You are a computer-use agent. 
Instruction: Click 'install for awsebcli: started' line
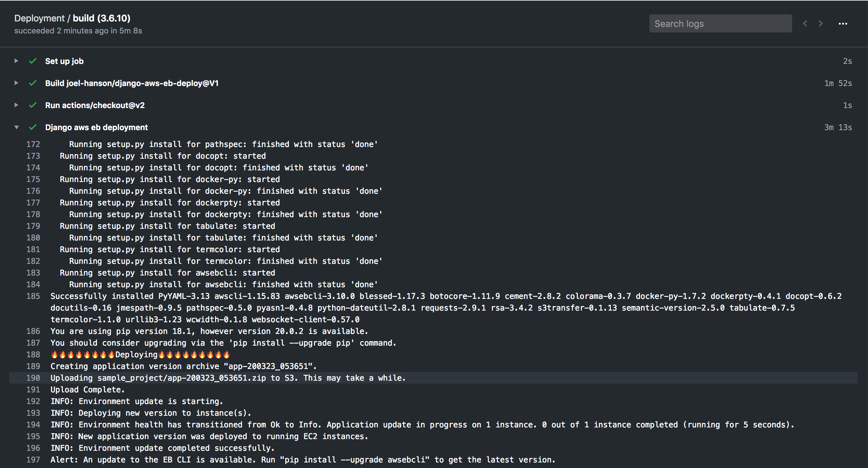(167, 273)
